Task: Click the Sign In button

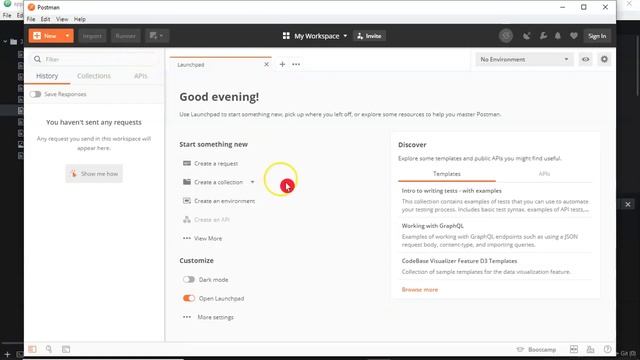Action: (x=597, y=36)
